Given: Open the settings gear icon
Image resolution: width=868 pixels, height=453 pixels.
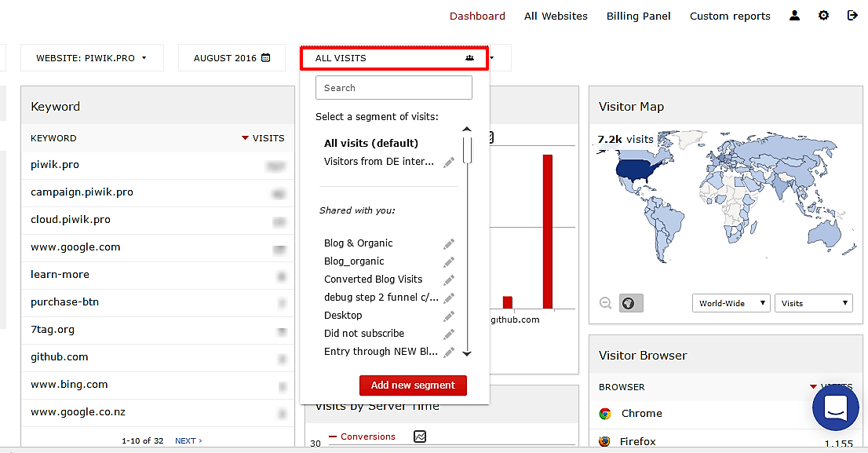Looking at the screenshot, I should (x=823, y=16).
